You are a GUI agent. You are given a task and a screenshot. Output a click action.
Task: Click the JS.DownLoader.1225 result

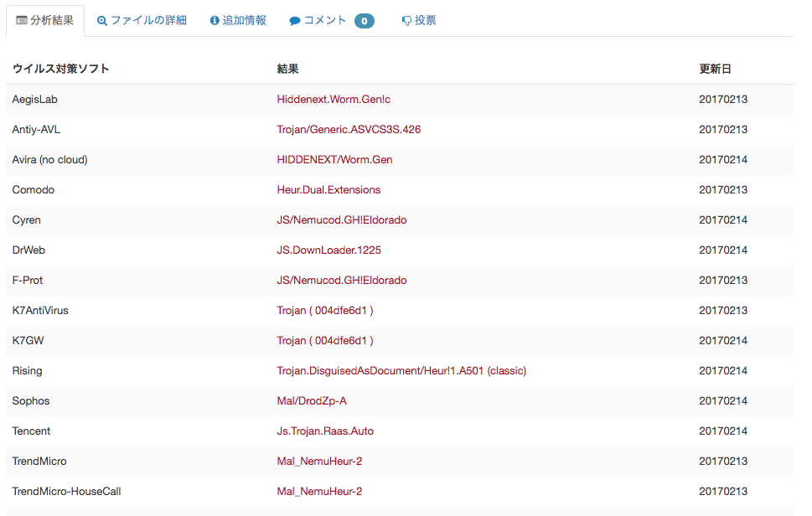point(328,250)
